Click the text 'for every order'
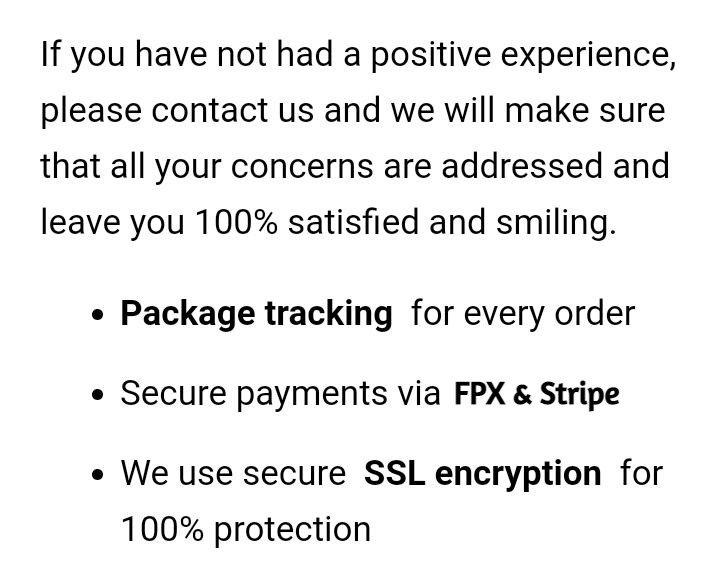Viewport: 720px width, 582px height. [x=522, y=314]
